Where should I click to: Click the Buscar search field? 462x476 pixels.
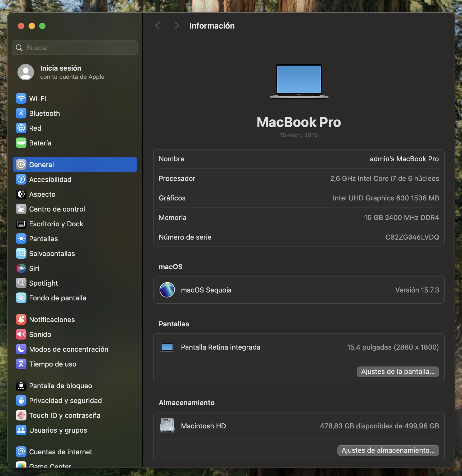point(75,48)
